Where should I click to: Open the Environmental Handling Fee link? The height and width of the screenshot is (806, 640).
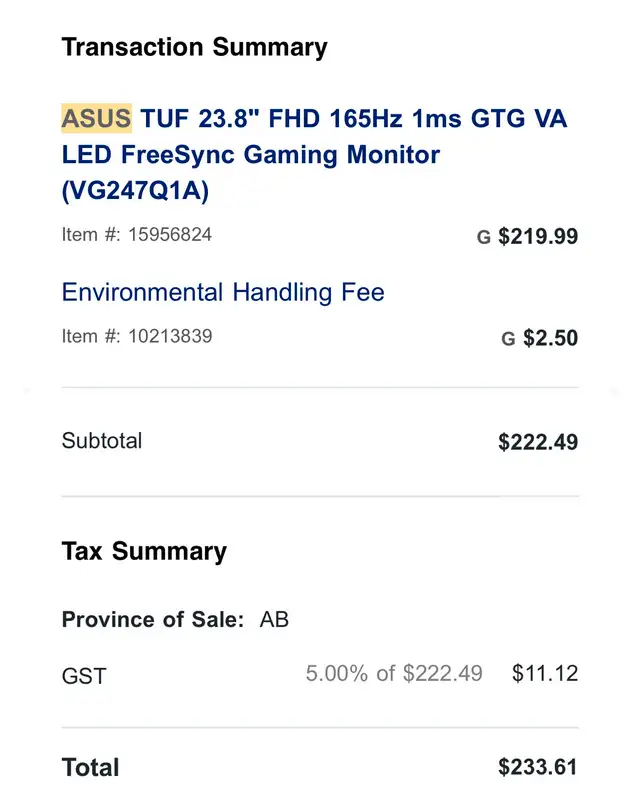coord(223,292)
